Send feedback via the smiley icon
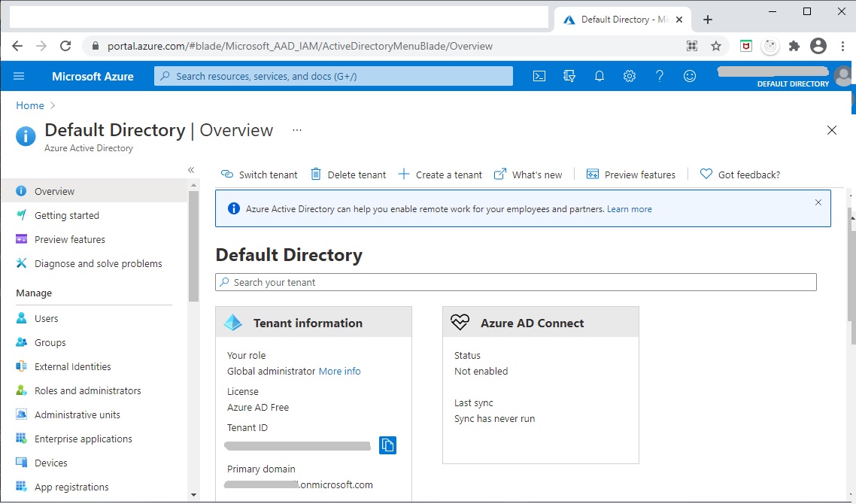This screenshot has width=856, height=504. point(689,76)
